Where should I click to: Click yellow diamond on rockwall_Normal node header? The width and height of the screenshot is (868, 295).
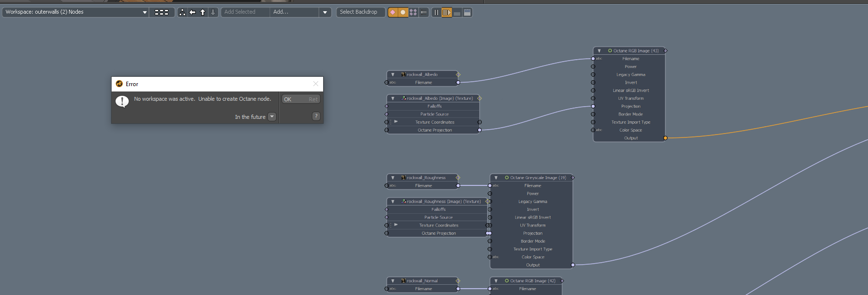(x=458, y=281)
